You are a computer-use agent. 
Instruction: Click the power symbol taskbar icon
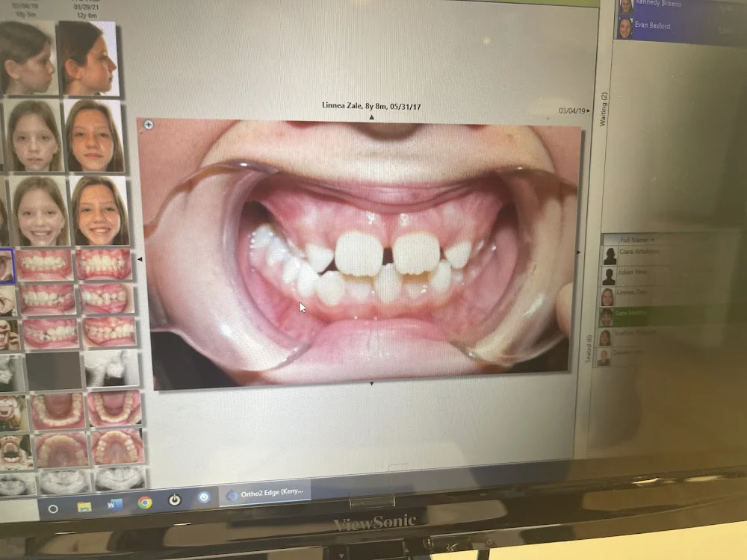pos(175,500)
